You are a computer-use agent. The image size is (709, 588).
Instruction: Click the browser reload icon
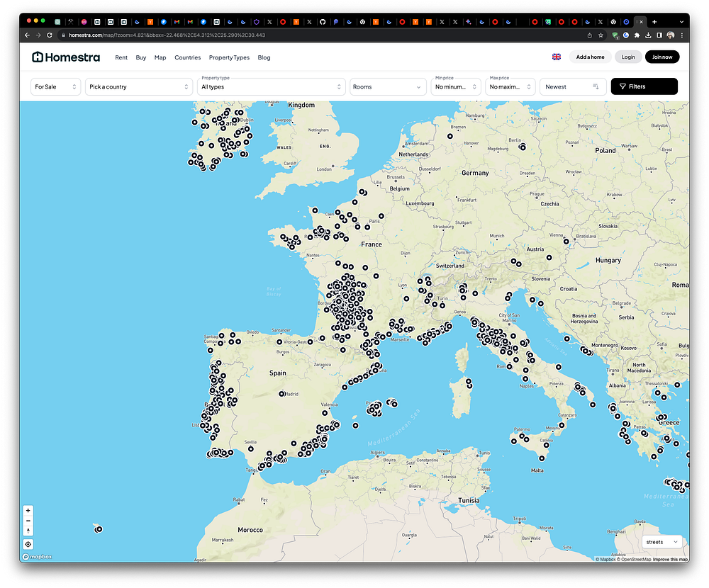pyautogui.click(x=50, y=35)
